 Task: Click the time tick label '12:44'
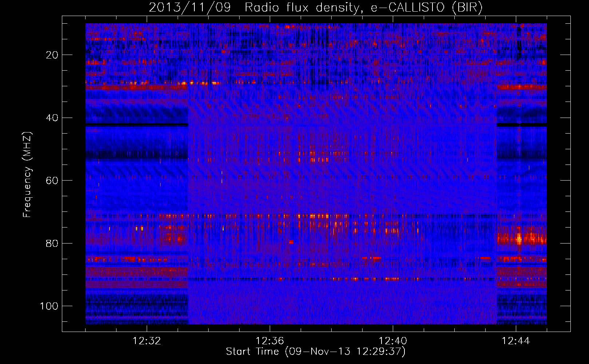click(x=516, y=341)
